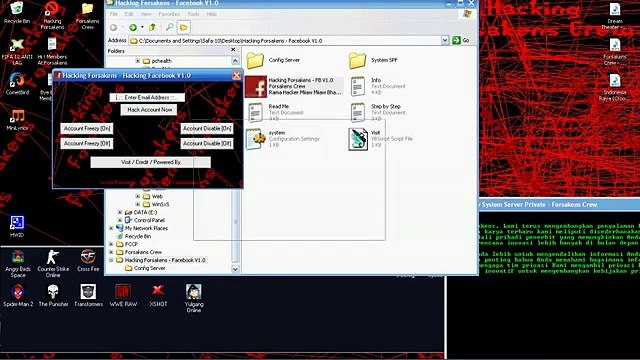
Task: Open Hi ! Members At Forsakens file
Action: point(52,51)
